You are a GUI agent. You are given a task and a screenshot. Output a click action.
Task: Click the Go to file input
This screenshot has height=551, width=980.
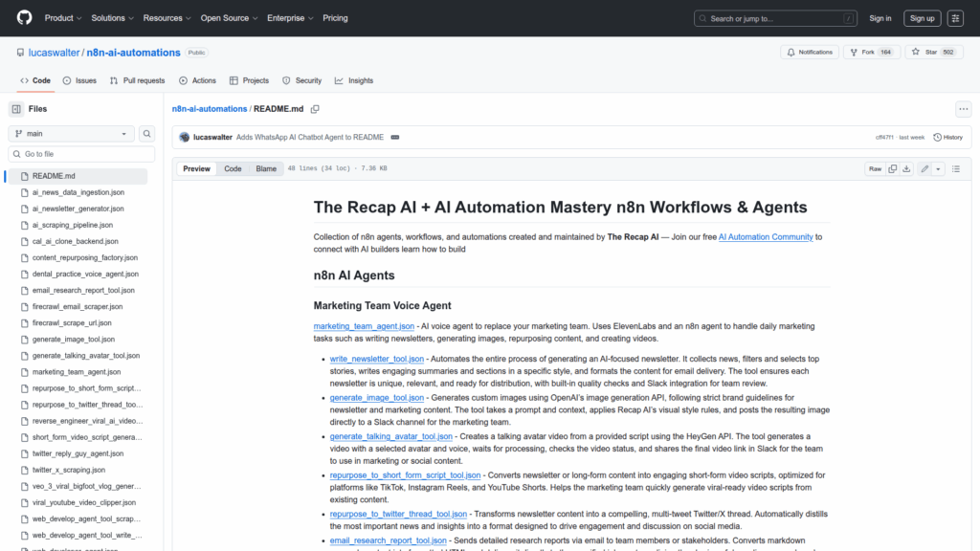pos(81,154)
